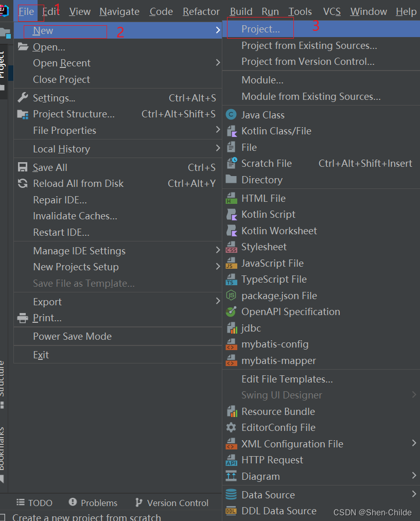Image resolution: width=420 pixels, height=521 pixels.
Task: Expand the Data Source submenu arrow
Action: click(x=414, y=494)
